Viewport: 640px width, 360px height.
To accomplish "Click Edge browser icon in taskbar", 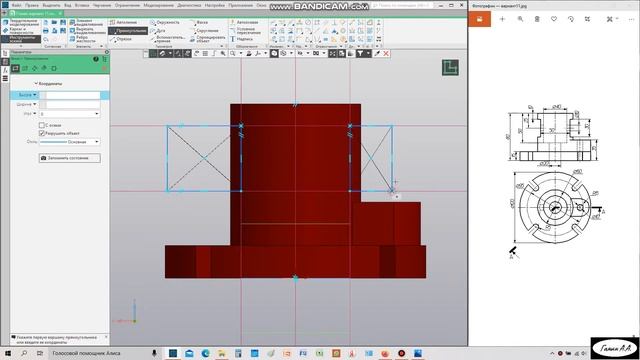I will tap(205, 353).
